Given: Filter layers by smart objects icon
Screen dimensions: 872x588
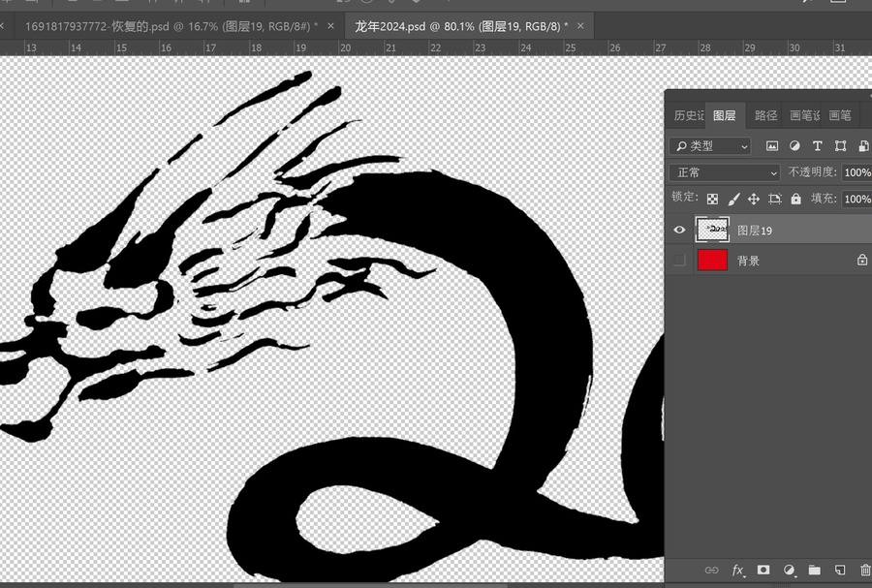Looking at the screenshot, I should coord(863,145).
